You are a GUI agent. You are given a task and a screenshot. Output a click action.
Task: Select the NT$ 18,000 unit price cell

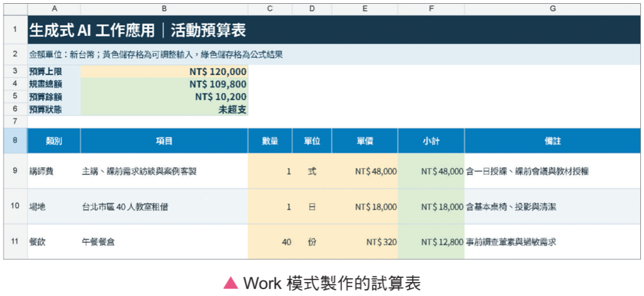[x=365, y=207]
